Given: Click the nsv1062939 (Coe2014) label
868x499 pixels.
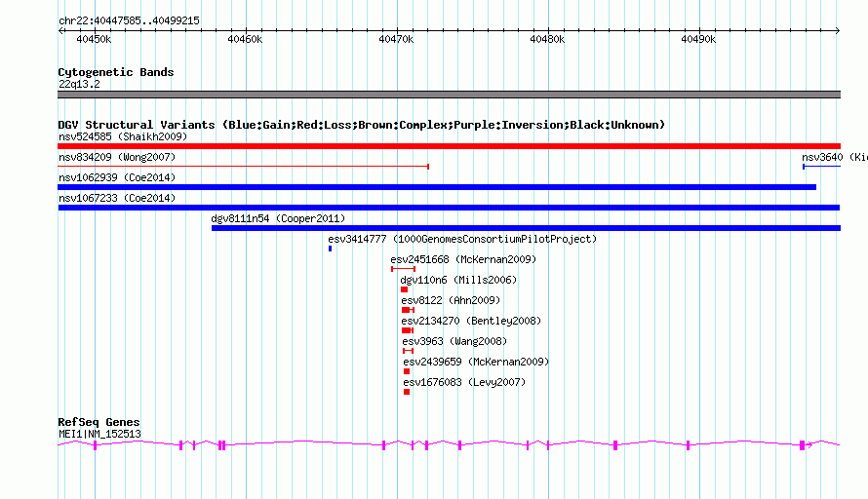Looking at the screenshot, I should pyautogui.click(x=117, y=177).
